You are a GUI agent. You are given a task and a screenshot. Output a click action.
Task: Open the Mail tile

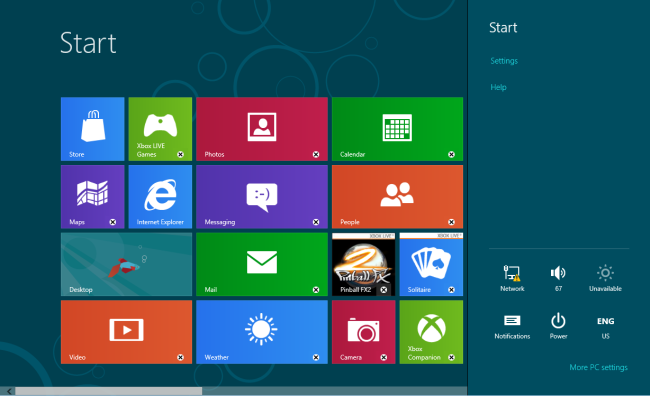[262, 265]
